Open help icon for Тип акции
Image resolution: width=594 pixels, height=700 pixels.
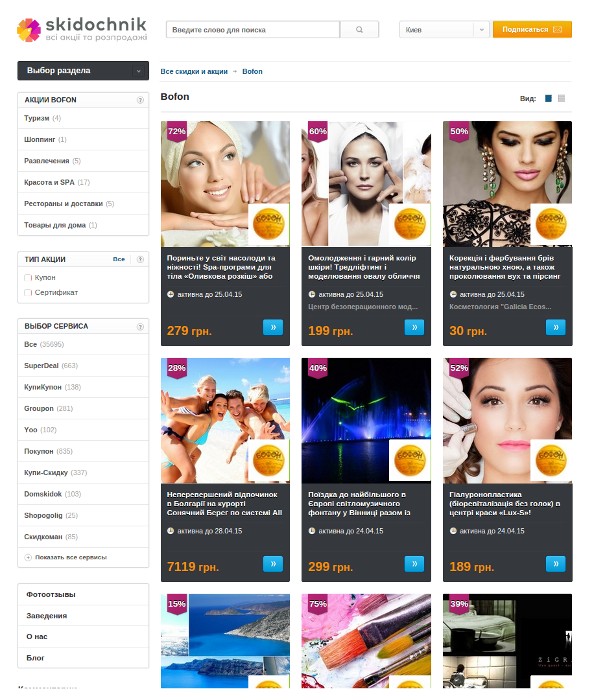[x=140, y=259]
